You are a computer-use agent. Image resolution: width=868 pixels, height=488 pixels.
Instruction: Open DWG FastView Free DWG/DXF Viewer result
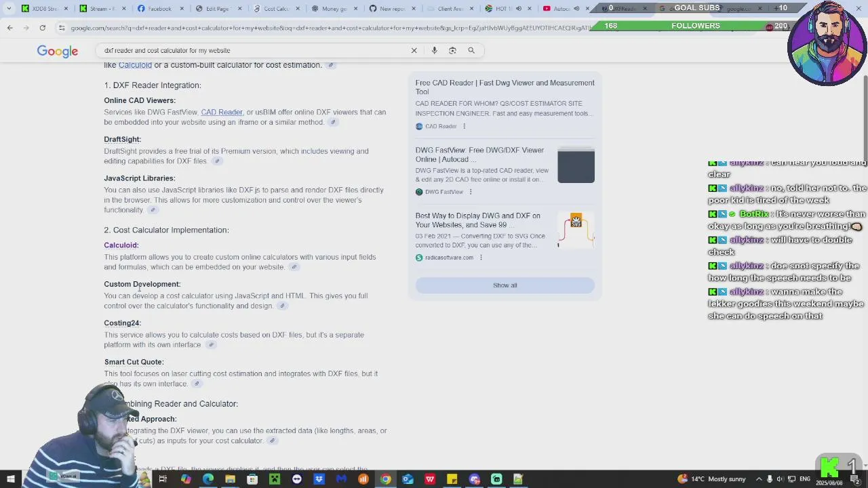(x=479, y=155)
